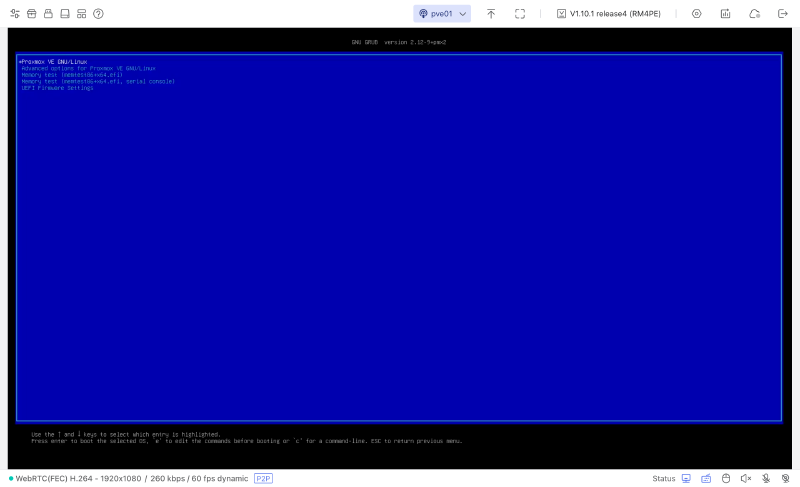The image size is (800, 487).
Task: Click the green connection status dot
Action: coord(11,478)
